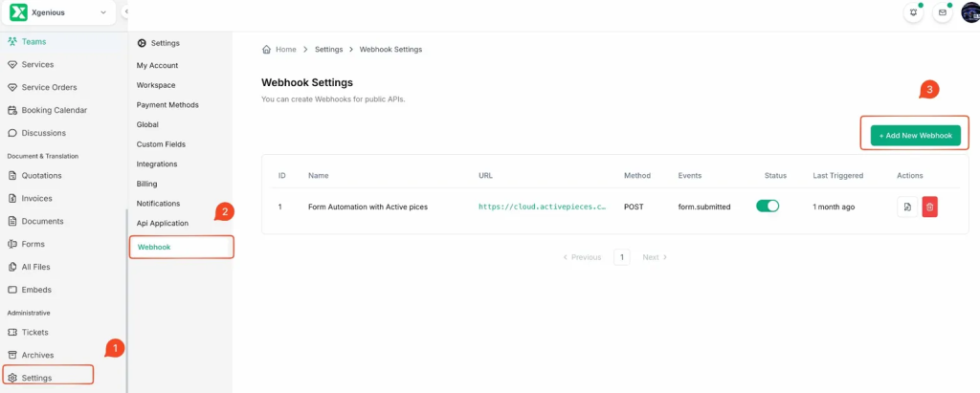Image resolution: width=980 pixels, height=393 pixels.
Task: Click the Home breadcrumb icon
Action: (x=266, y=49)
